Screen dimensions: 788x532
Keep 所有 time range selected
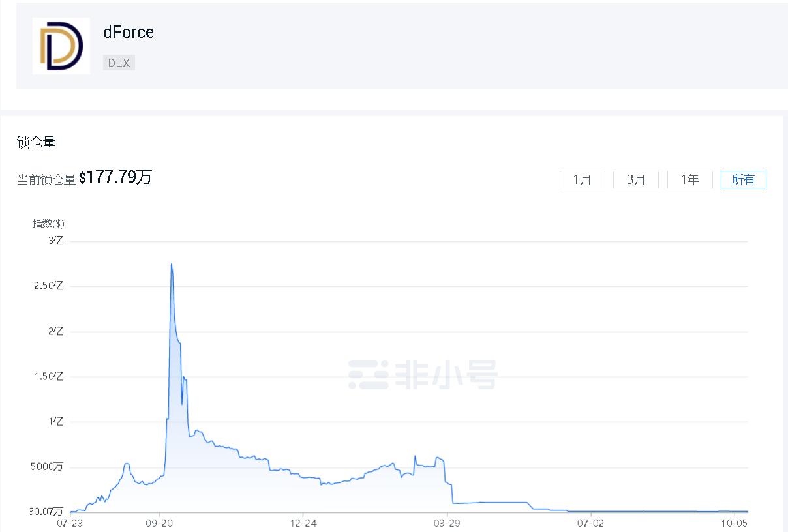[743, 179]
